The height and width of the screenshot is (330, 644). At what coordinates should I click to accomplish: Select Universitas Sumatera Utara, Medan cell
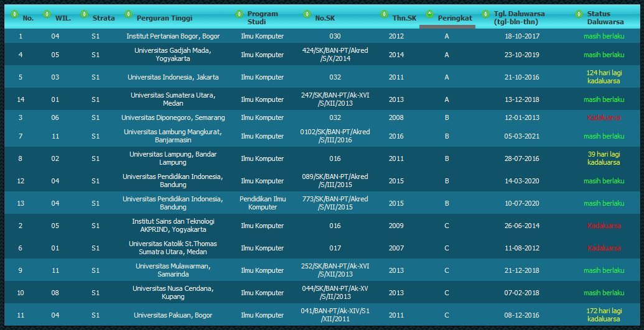coord(173,99)
